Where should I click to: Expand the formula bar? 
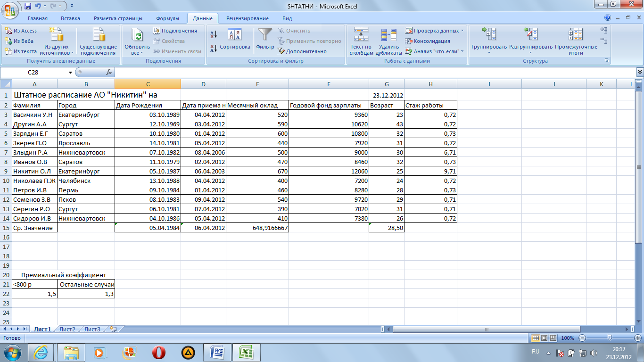click(x=640, y=72)
